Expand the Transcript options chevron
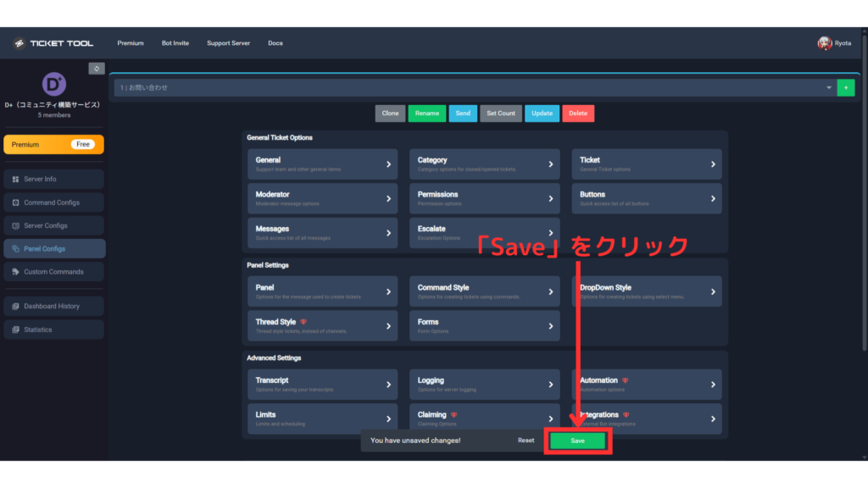This screenshot has height=488, width=868. click(x=388, y=385)
